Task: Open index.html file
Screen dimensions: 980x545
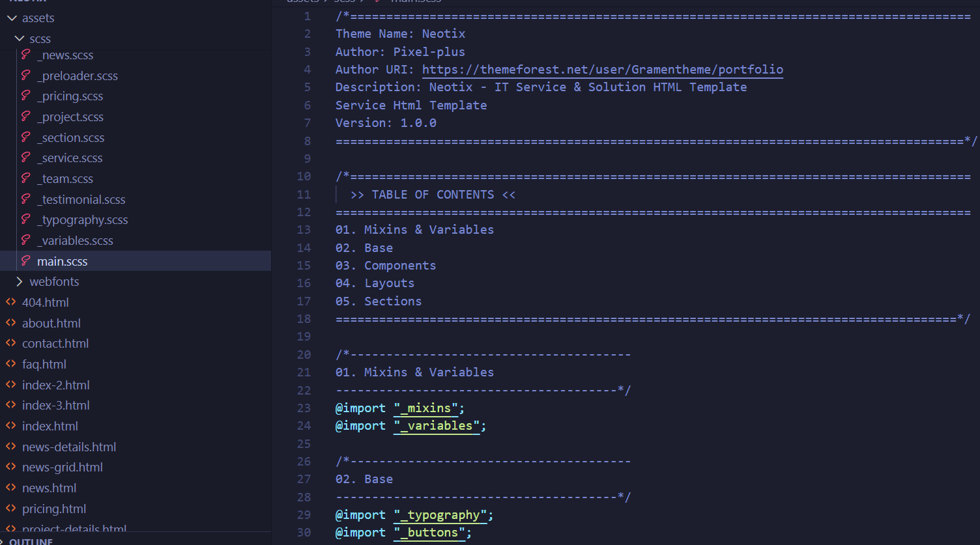Action: click(x=50, y=426)
